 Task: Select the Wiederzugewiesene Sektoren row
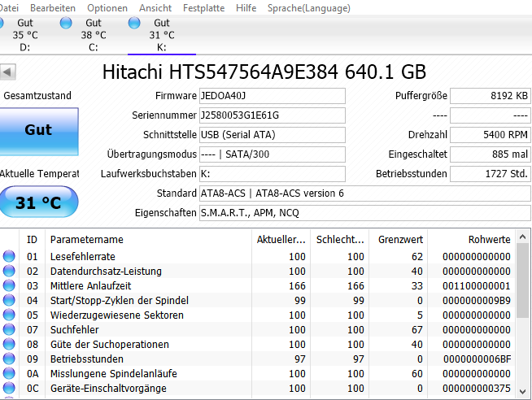coord(258,315)
